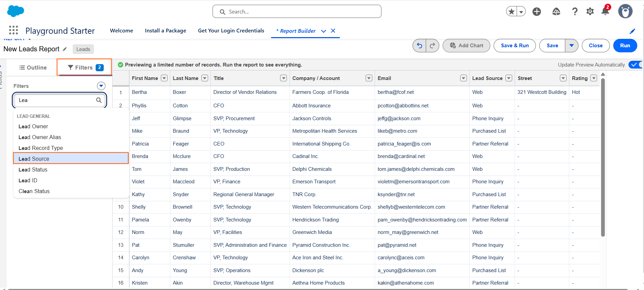Click the Salesforce cloud logo
This screenshot has width=644, height=290.
coord(16,11)
